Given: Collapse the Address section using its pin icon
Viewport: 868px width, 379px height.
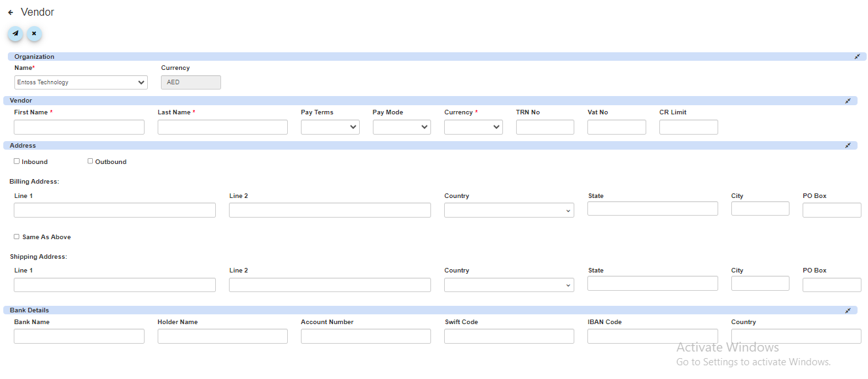Looking at the screenshot, I should tap(848, 146).
